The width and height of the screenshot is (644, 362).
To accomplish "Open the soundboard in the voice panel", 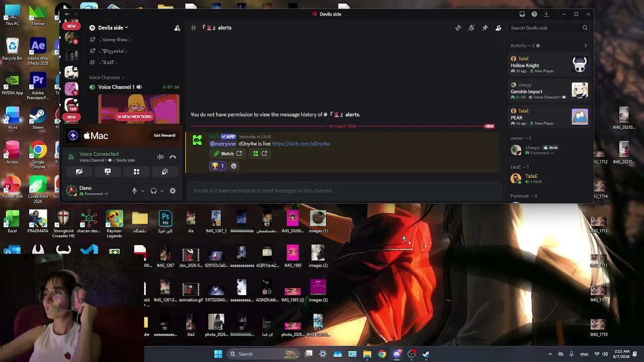I will click(165, 172).
